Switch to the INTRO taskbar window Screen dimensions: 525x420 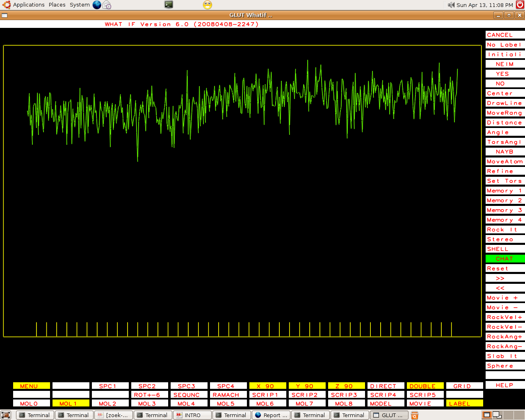[x=192, y=415]
